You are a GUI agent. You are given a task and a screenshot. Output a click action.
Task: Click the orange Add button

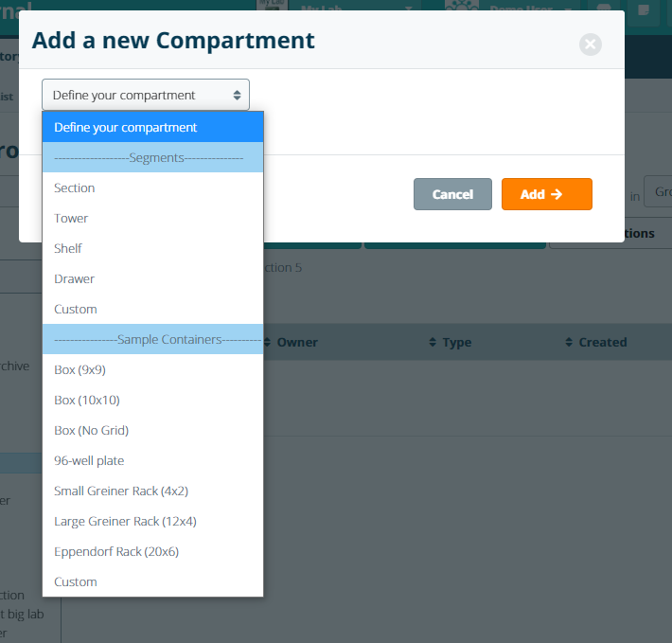[546, 194]
